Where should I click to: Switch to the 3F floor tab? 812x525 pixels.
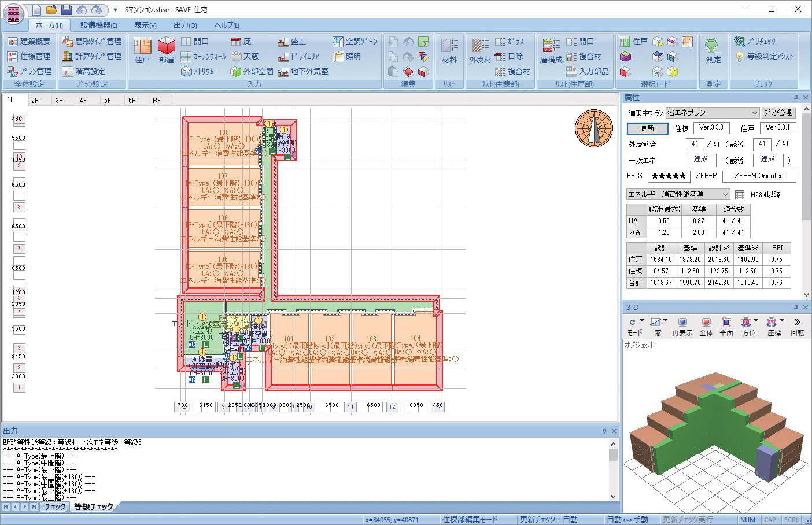(x=59, y=101)
